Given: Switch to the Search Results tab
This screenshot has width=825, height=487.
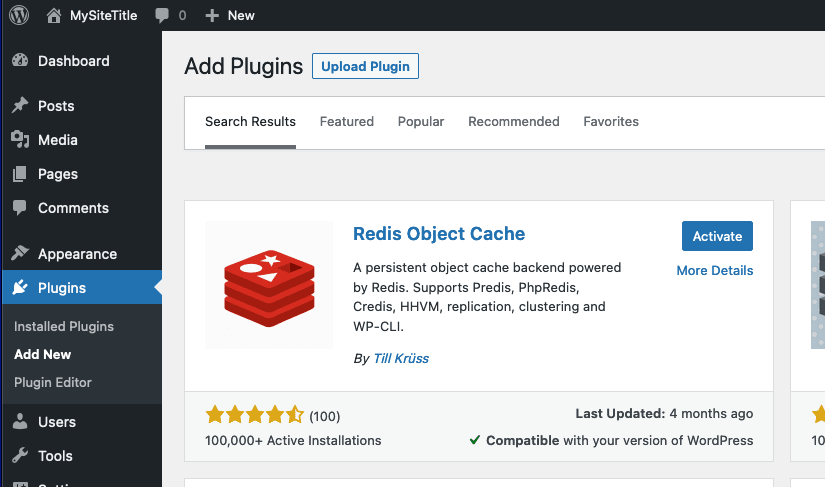Looking at the screenshot, I should 250,123.
